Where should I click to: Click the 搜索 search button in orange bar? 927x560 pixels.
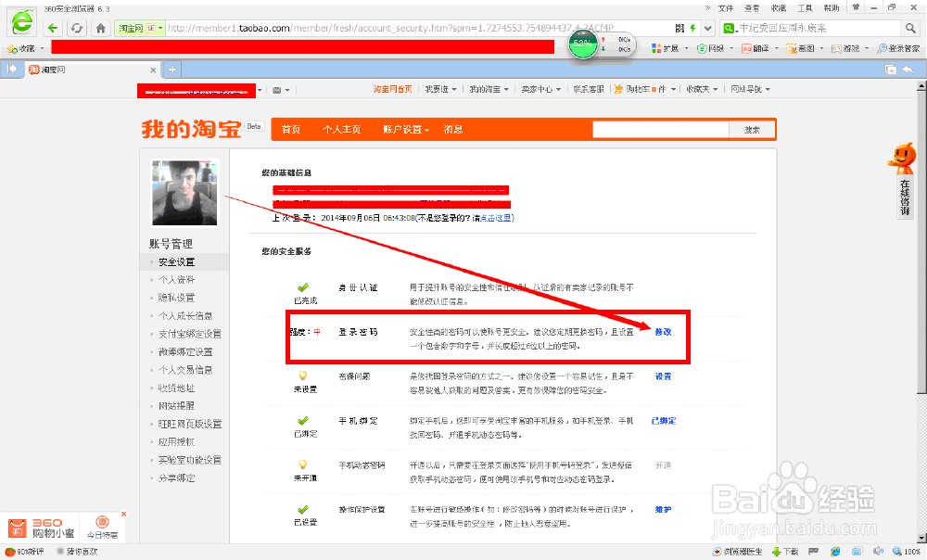[x=752, y=130]
